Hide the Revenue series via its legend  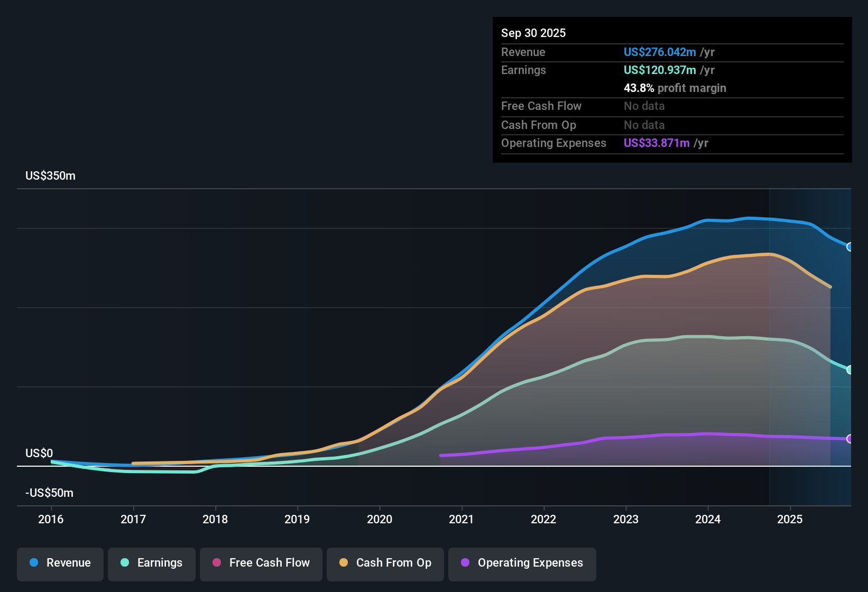(60, 563)
